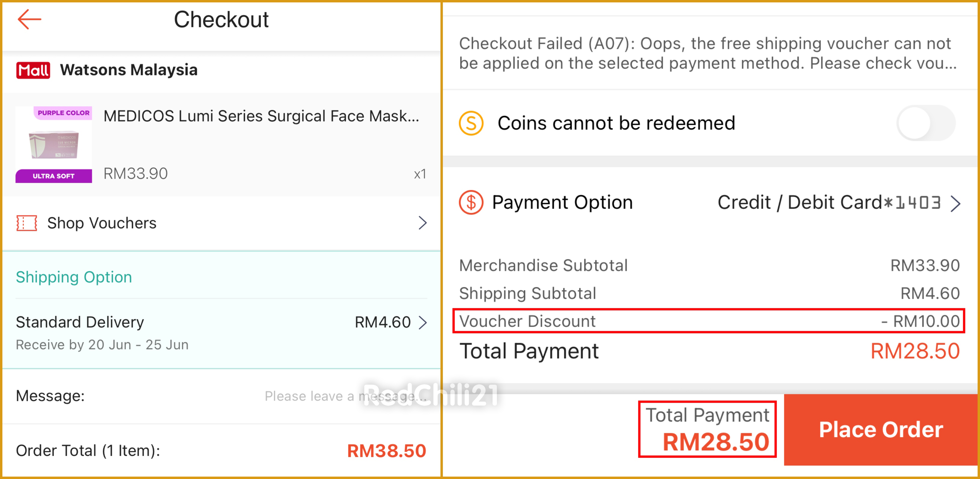The width and height of the screenshot is (980, 479).
Task: Select the Shop Vouchers row label
Action: click(x=101, y=223)
